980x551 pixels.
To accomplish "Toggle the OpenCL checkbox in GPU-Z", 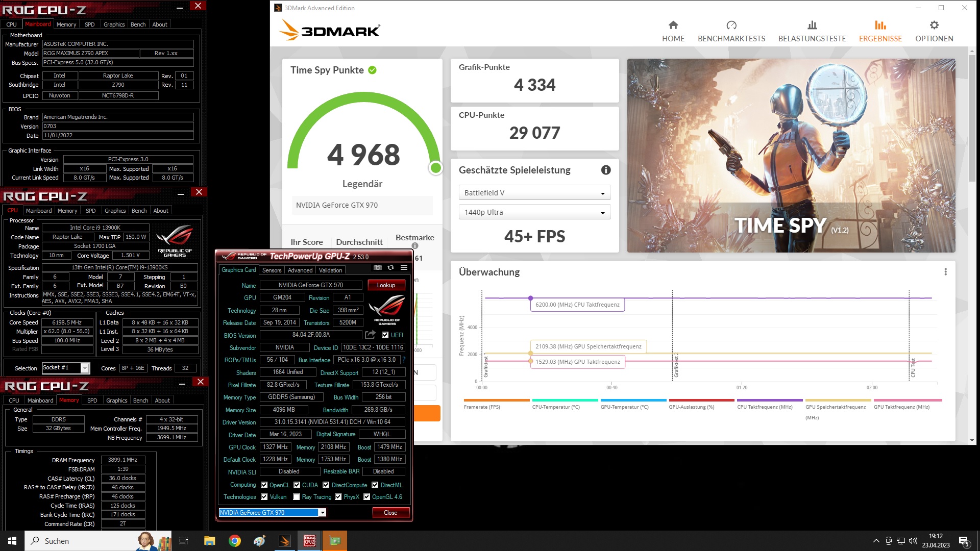I will point(264,485).
